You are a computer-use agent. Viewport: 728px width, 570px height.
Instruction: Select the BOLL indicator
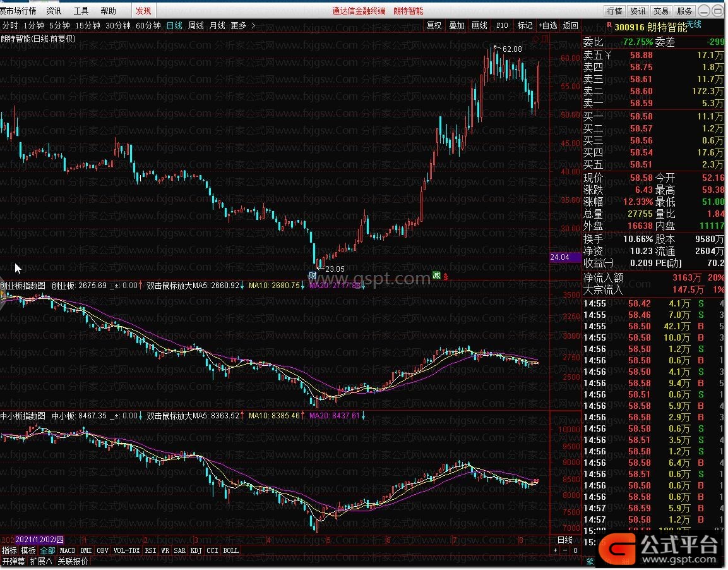[x=230, y=550]
